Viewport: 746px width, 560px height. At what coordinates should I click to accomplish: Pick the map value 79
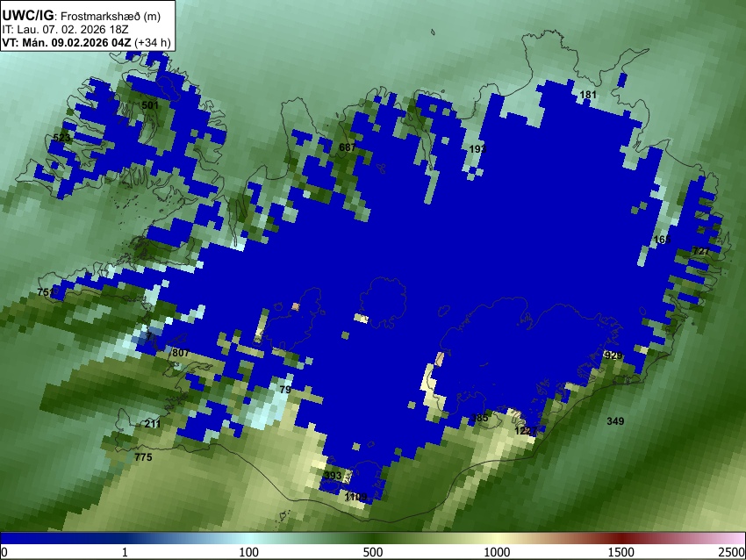point(285,390)
